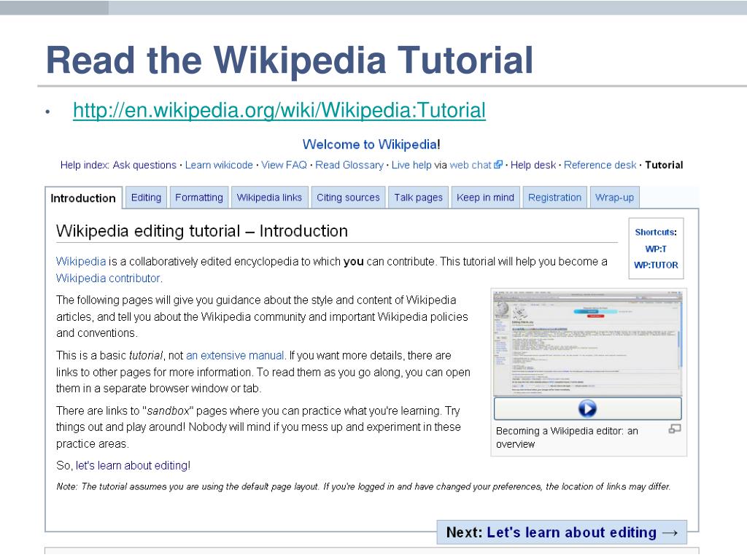
Task: Click the Read the Wikipedia Tutorial slide title
Action: click(x=289, y=60)
